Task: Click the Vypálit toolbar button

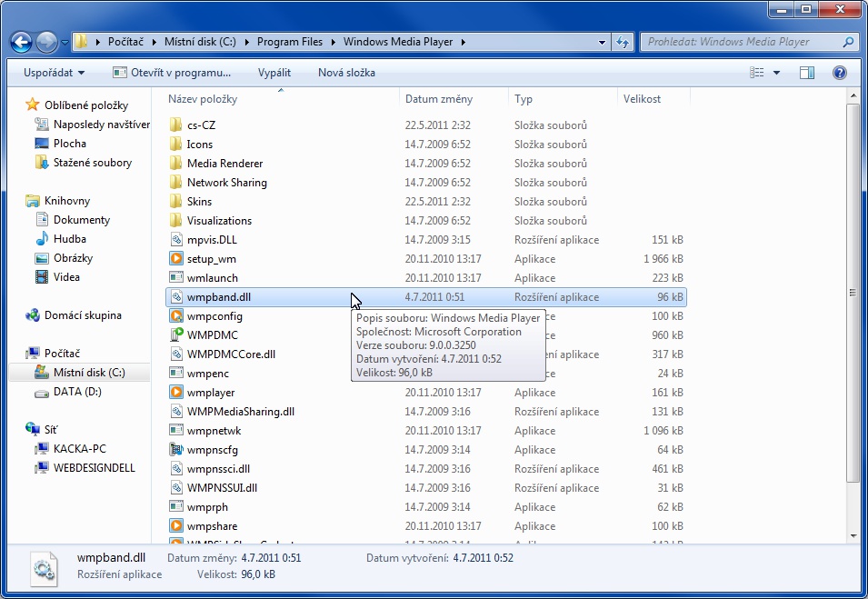Action: coord(274,73)
